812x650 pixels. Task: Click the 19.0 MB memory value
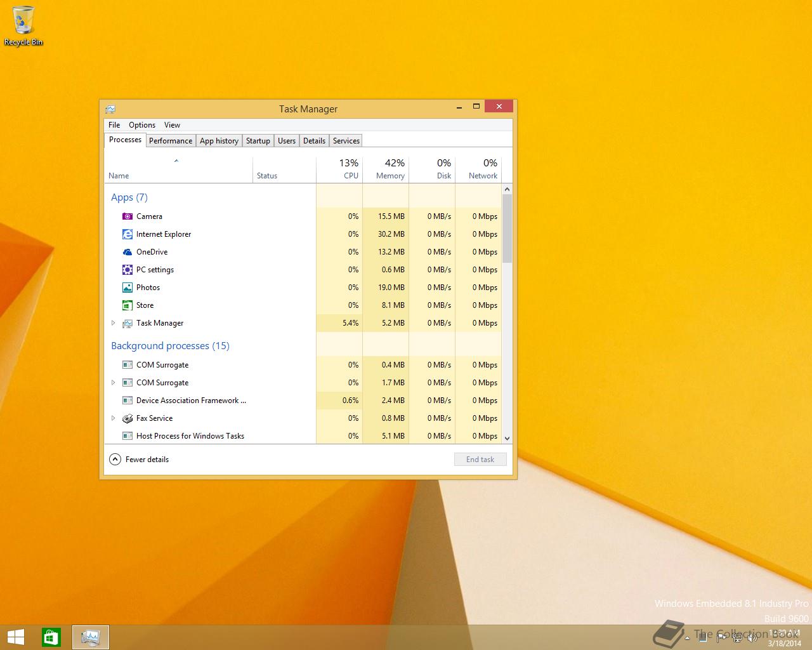pyautogui.click(x=391, y=288)
